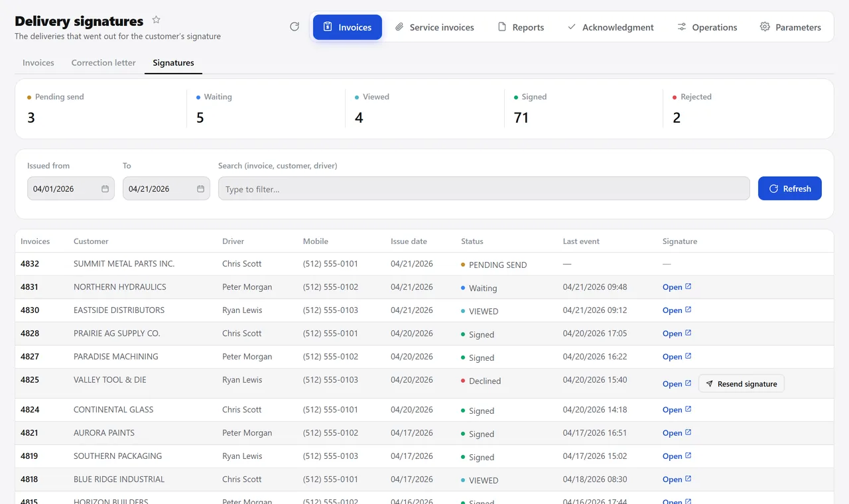Click external-link icon for invoice 4819
The width and height of the screenshot is (849, 504).
point(688,456)
